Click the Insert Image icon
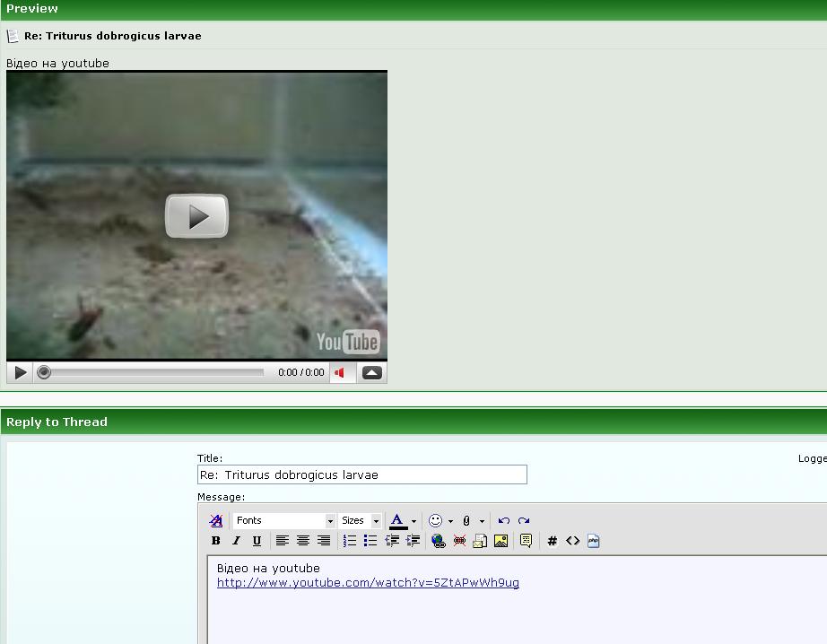 tap(501, 541)
